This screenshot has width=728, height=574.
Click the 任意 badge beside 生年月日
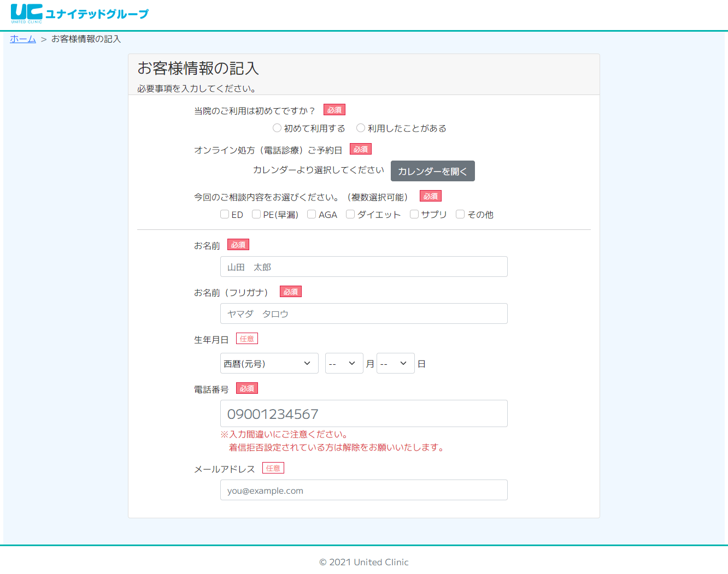[x=247, y=339]
